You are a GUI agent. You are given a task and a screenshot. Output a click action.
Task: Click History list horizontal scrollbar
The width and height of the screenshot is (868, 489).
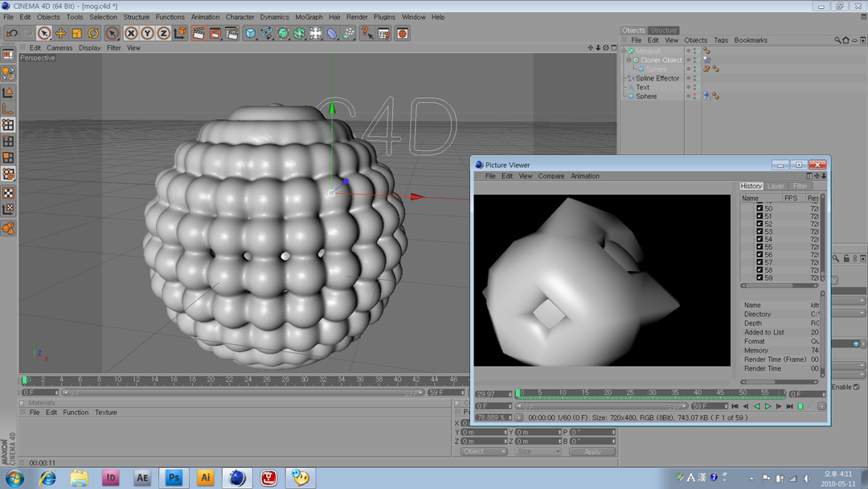[780, 286]
